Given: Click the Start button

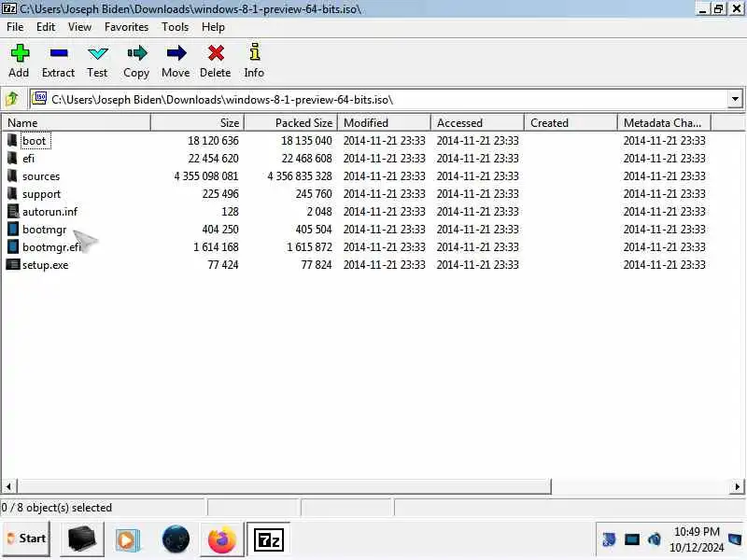Looking at the screenshot, I should pyautogui.click(x=26, y=539).
